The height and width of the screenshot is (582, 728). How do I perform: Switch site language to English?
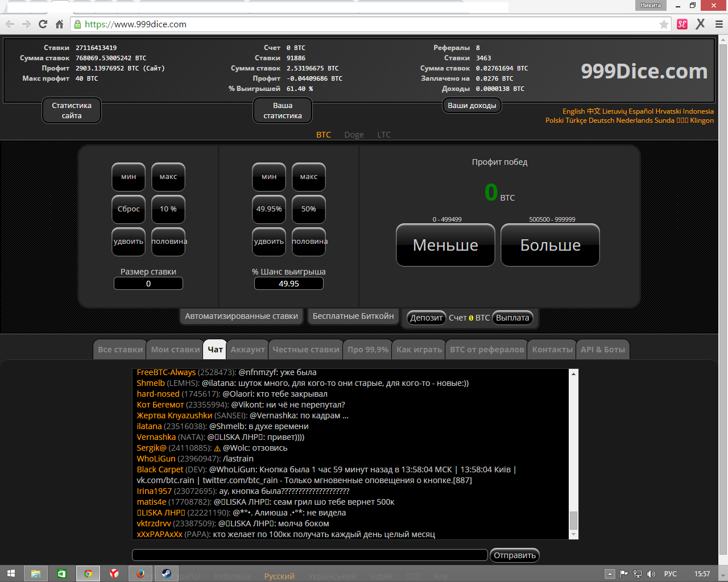point(574,111)
